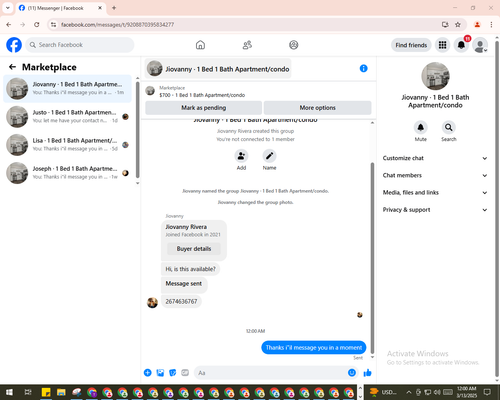Click the install app icon in address bar
The image size is (500, 400).
click(x=445, y=25)
